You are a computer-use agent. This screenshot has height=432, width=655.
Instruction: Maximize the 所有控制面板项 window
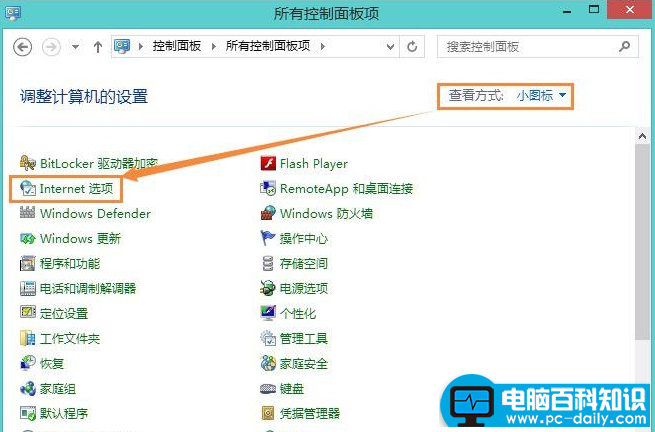click(x=594, y=9)
